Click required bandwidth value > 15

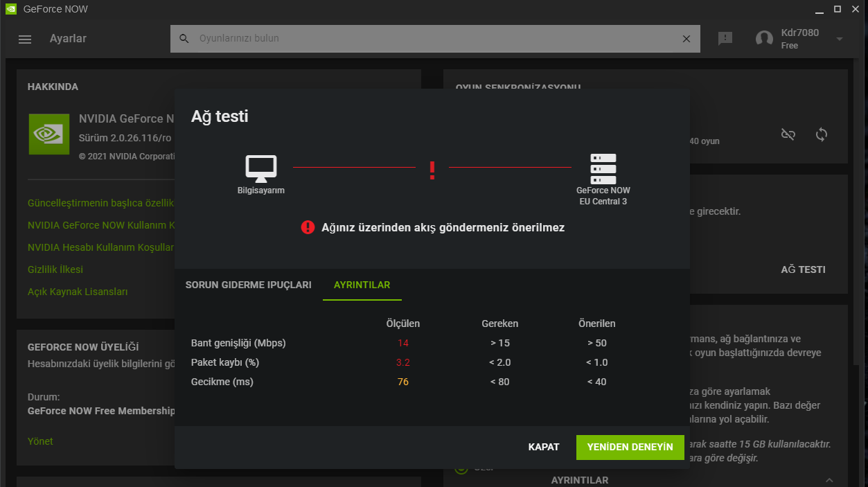(500, 343)
